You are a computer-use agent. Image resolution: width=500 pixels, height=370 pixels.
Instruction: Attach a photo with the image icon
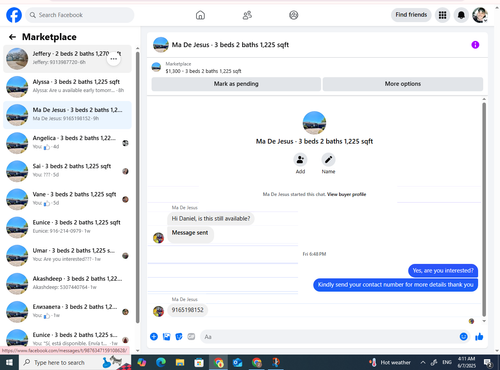tap(166, 337)
